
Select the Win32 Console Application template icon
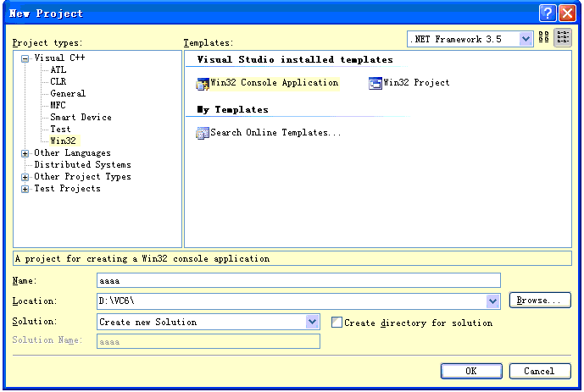203,83
